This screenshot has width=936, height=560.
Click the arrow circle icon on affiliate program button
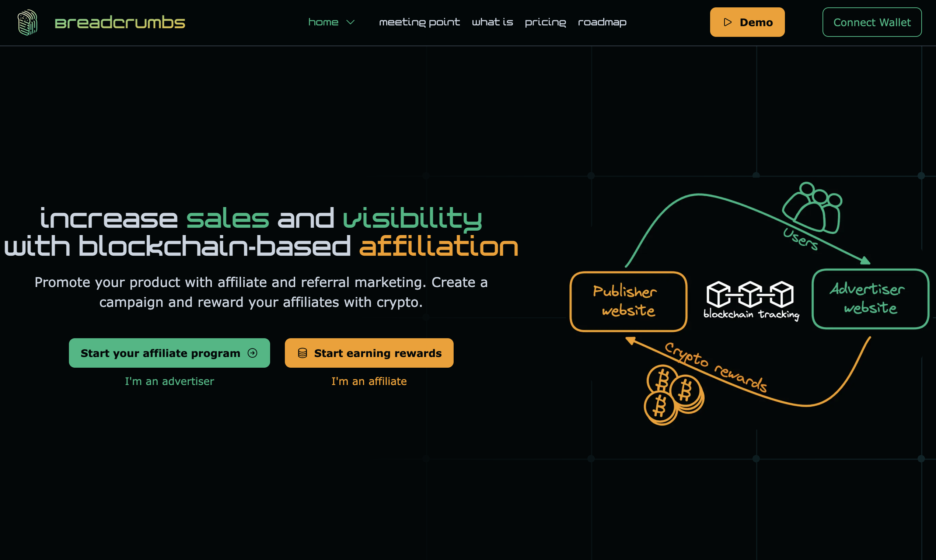tap(252, 353)
